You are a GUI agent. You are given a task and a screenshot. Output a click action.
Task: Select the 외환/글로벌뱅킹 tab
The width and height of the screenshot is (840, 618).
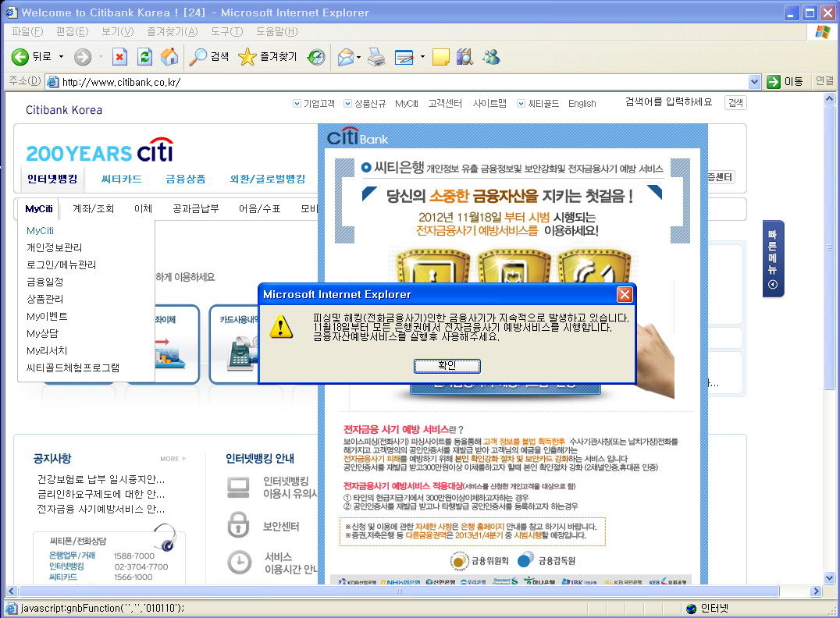click(x=267, y=179)
